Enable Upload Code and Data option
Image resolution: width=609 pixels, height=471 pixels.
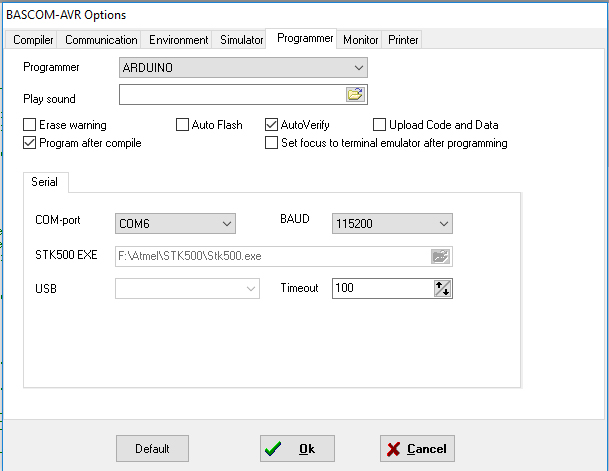point(380,125)
